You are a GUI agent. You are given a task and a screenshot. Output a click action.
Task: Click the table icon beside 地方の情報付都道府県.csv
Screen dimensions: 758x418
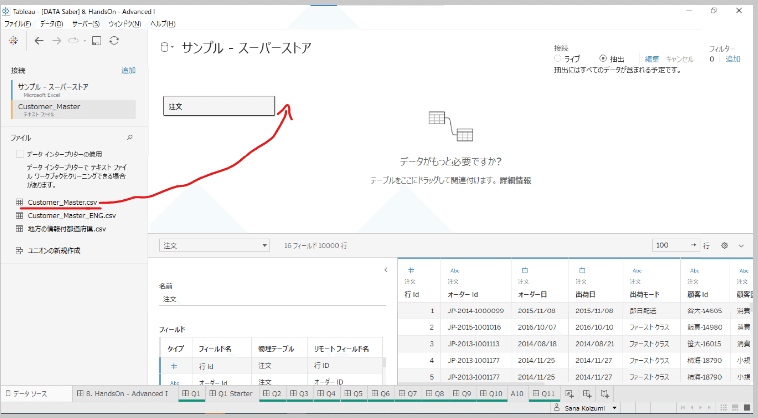tap(19, 229)
